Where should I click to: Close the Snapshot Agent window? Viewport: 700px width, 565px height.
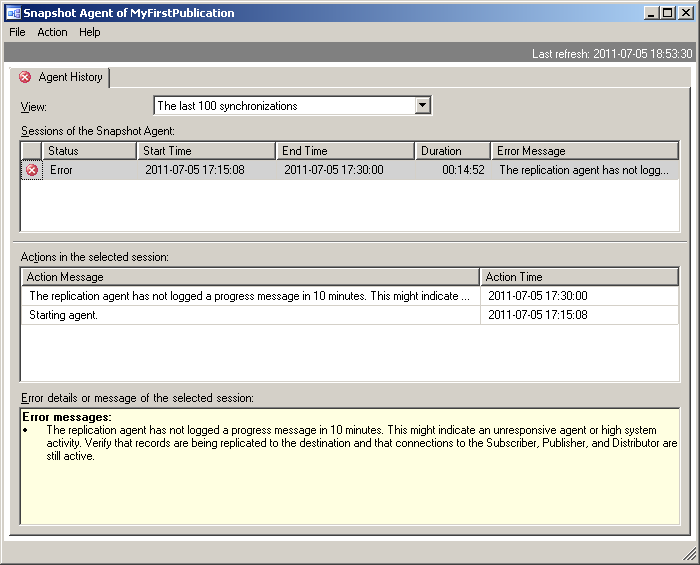tap(685, 13)
